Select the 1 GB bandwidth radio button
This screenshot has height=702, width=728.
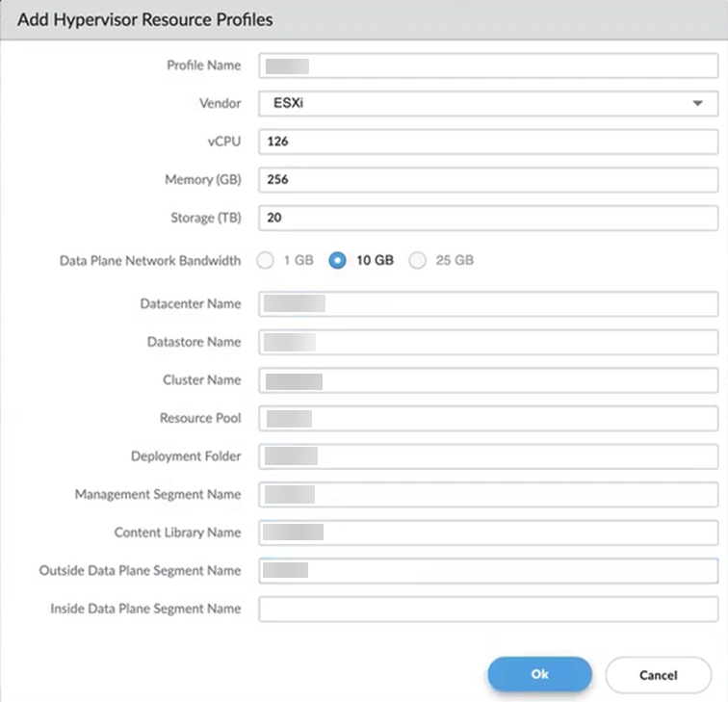[x=265, y=260]
